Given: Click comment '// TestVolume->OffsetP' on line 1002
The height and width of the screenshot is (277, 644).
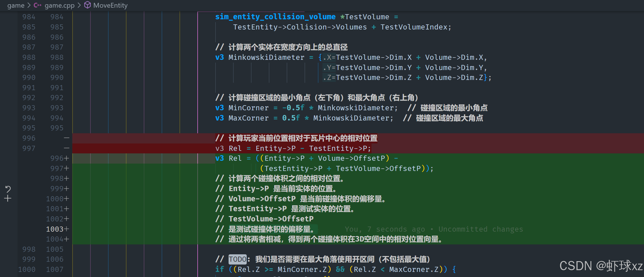Looking at the screenshot, I should pos(264,219).
